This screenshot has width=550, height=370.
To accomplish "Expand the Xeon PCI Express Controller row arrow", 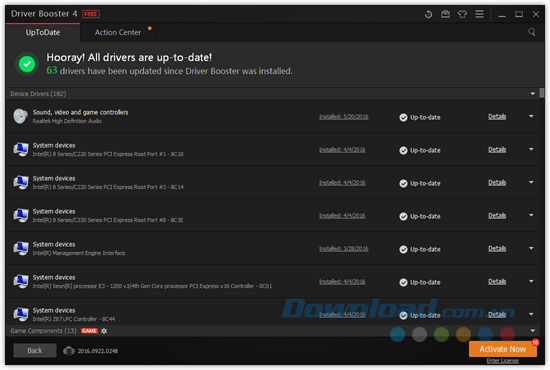I will (x=531, y=281).
